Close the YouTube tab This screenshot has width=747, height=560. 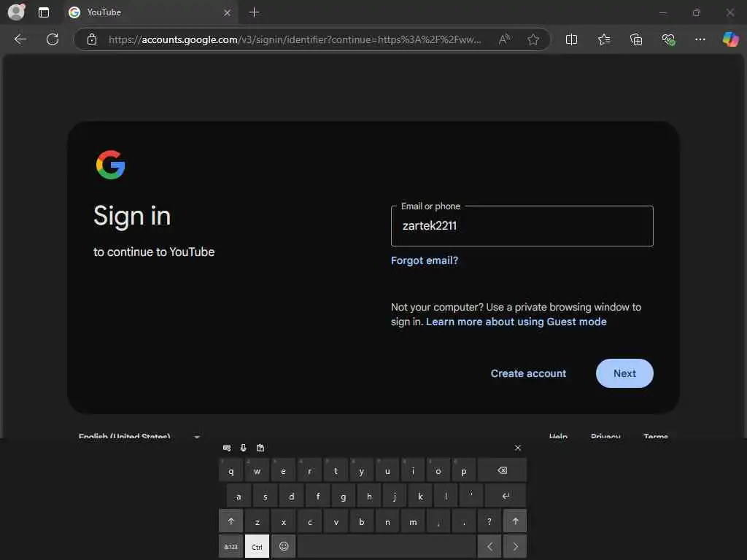228,12
